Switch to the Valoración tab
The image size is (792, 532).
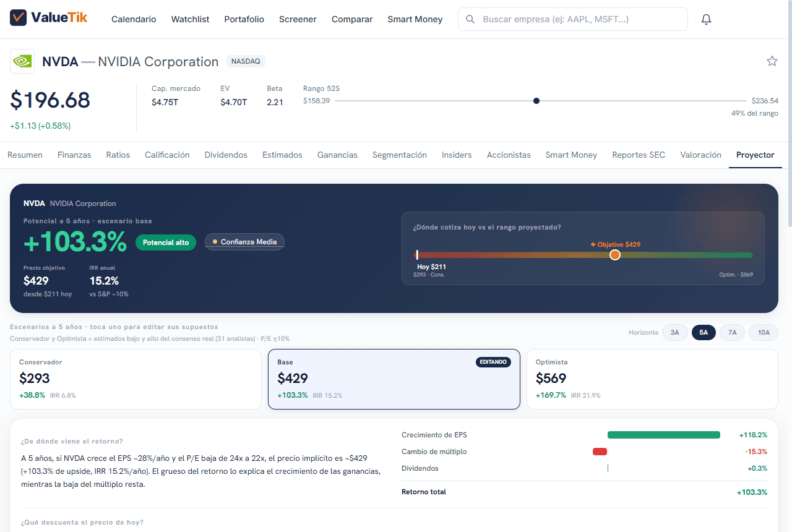700,155
